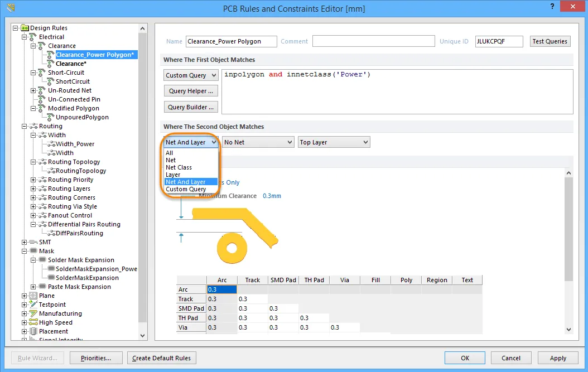
Task: Click the Mask category icon
Action: [x=33, y=251]
